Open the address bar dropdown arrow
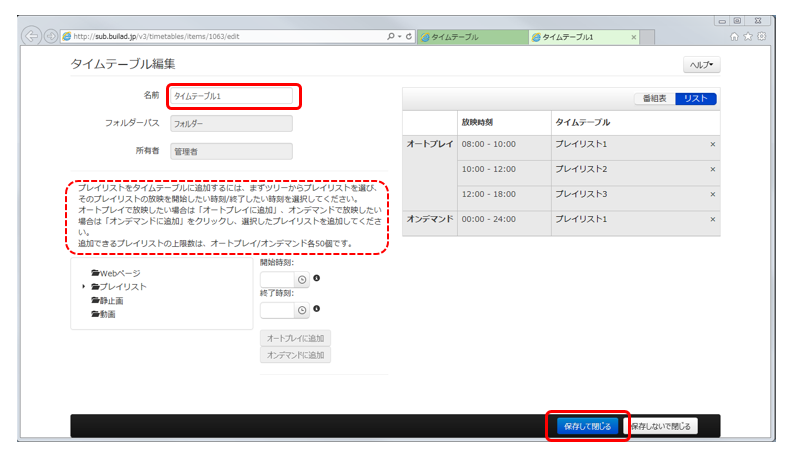This screenshot has width=791, height=455. pyautogui.click(x=400, y=36)
